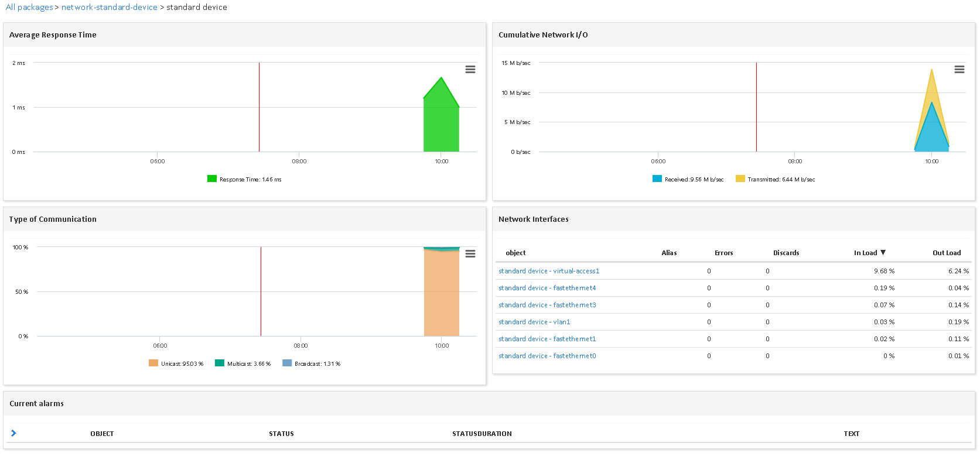Open standard device - fastethernet0 interface
This screenshot has width=980, height=460.
[547, 356]
